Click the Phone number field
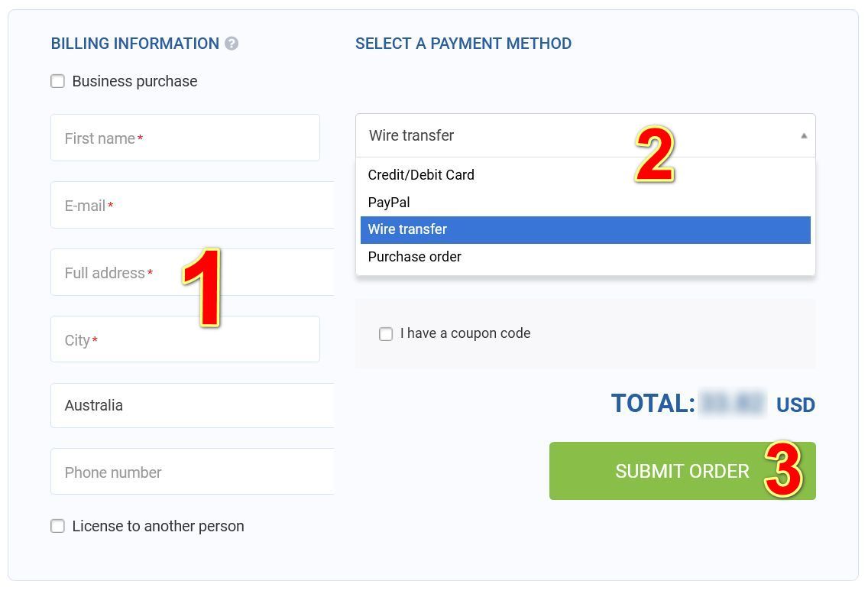The height and width of the screenshot is (594, 868). pos(192,472)
